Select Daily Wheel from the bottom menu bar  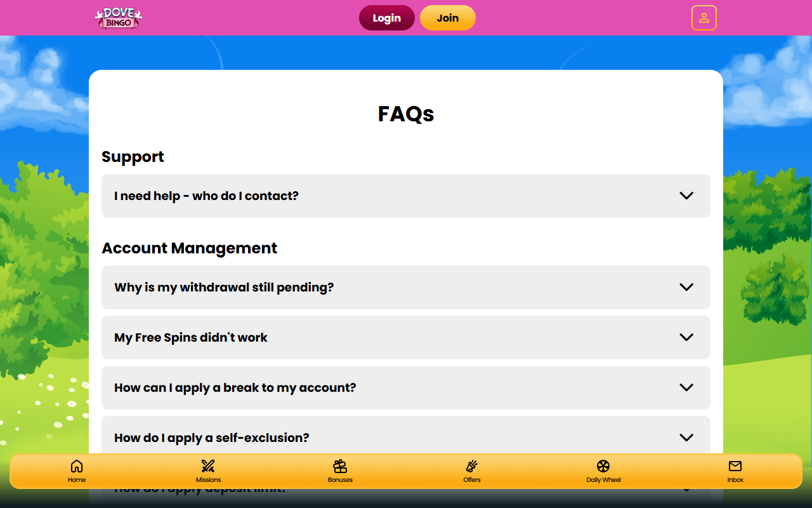(604, 471)
